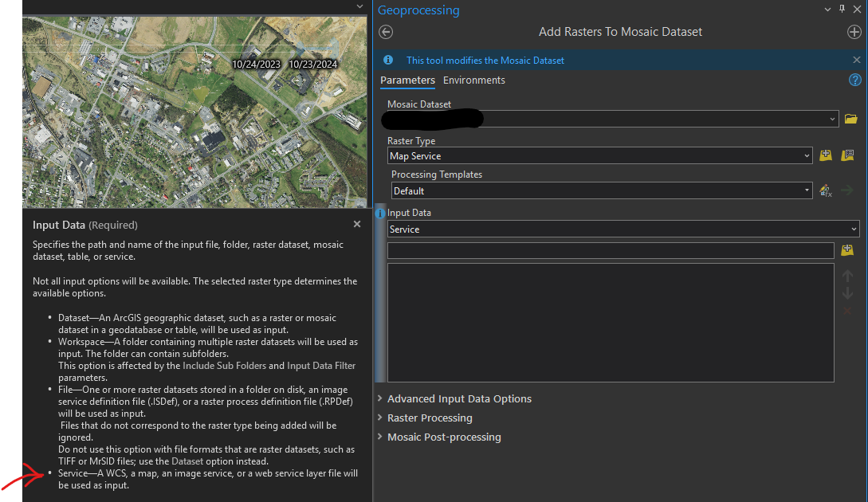This screenshot has width=868, height=502.
Task: Click the remove input item X button
Action: (x=846, y=311)
